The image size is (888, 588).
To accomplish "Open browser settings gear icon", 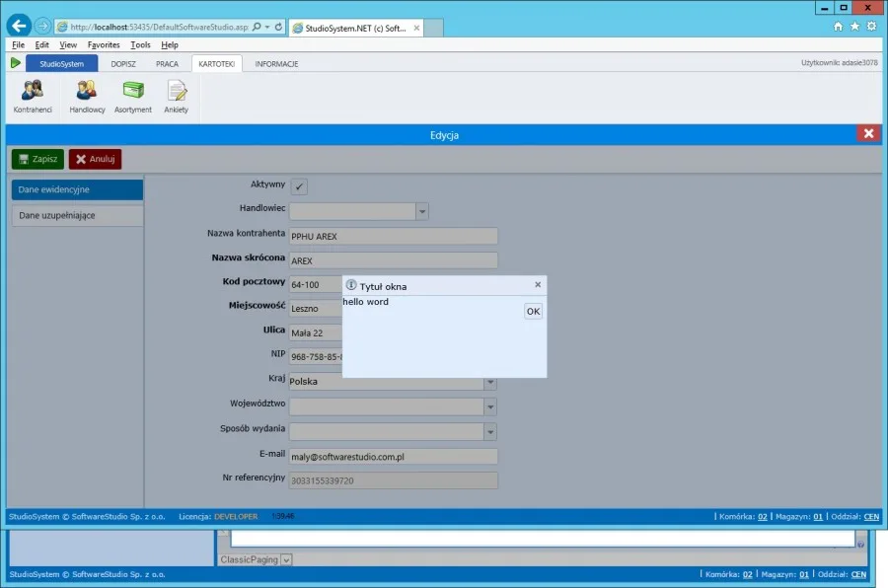I will pyautogui.click(x=871, y=26).
